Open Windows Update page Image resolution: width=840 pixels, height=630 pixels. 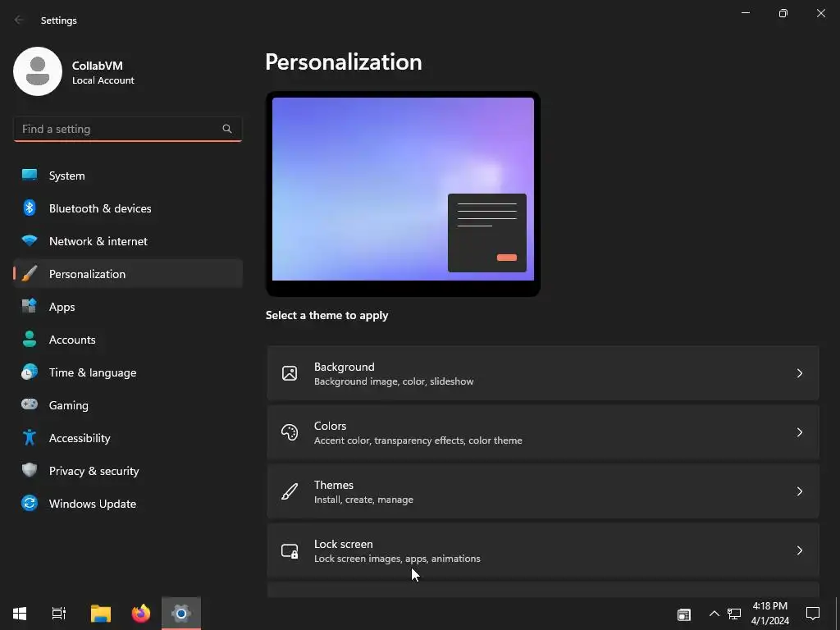(128, 504)
